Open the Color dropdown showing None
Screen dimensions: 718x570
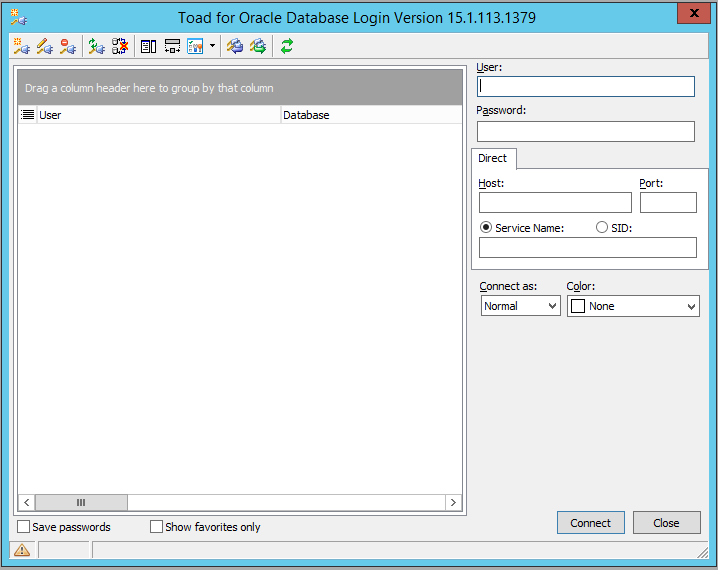click(x=633, y=306)
